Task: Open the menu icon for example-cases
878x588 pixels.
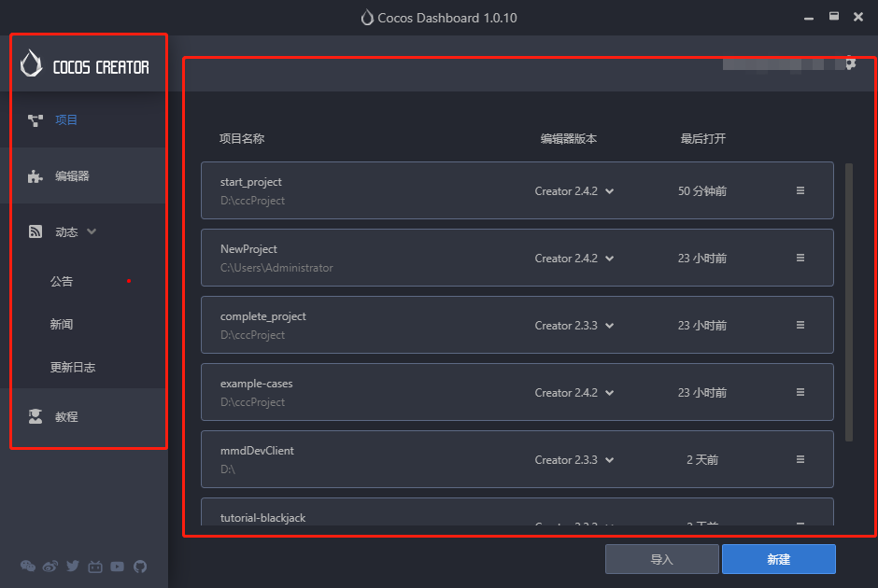Action: tap(800, 392)
